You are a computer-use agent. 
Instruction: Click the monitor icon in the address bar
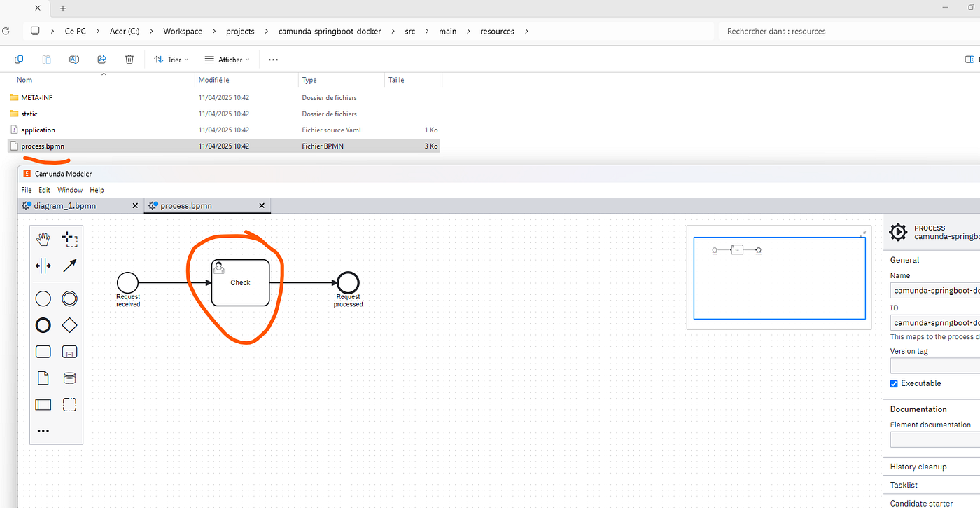(35, 31)
